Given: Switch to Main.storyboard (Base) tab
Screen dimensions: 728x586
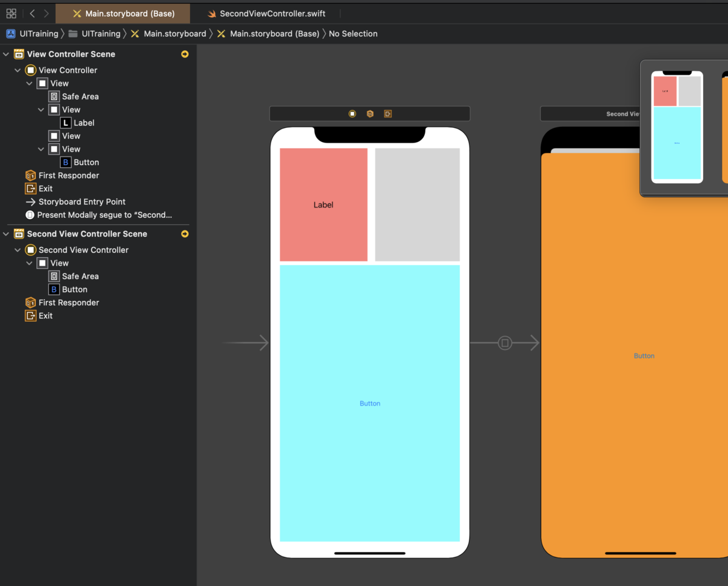Looking at the screenshot, I should [x=123, y=13].
